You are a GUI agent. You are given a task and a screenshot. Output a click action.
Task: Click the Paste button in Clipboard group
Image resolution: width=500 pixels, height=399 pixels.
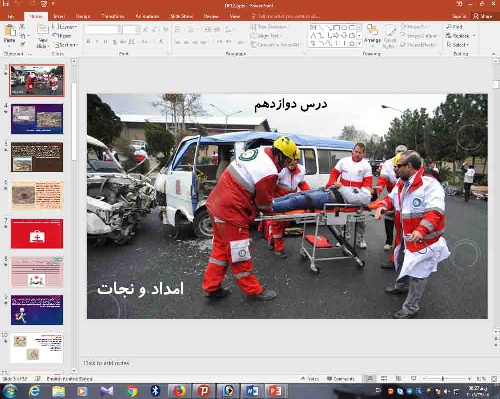(x=9, y=34)
